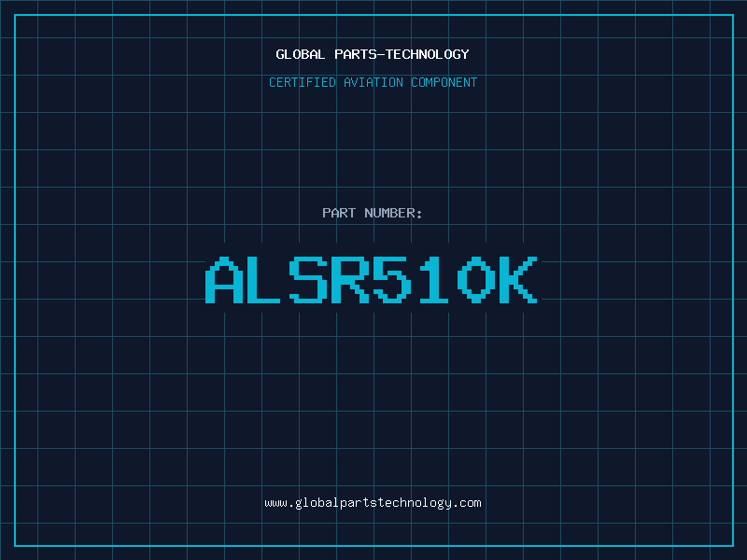Open the www.globalpartstechnology.com link
Screen dimensions: 747x560
point(373,503)
